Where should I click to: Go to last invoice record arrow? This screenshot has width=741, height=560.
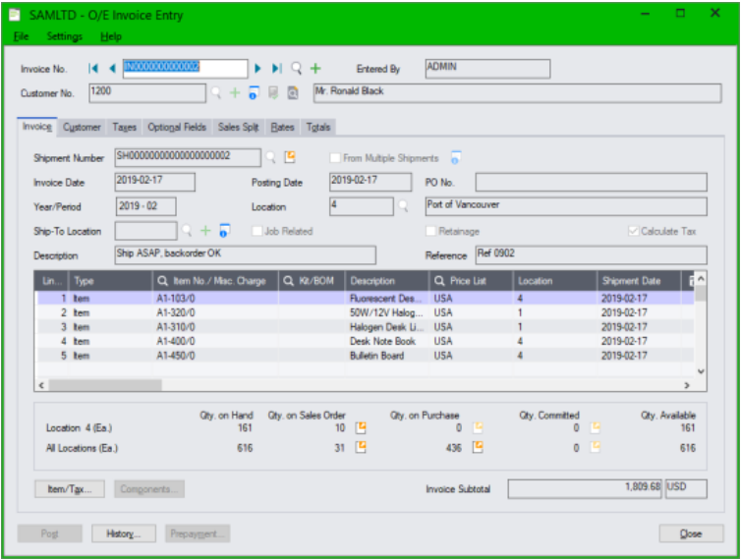tap(277, 69)
